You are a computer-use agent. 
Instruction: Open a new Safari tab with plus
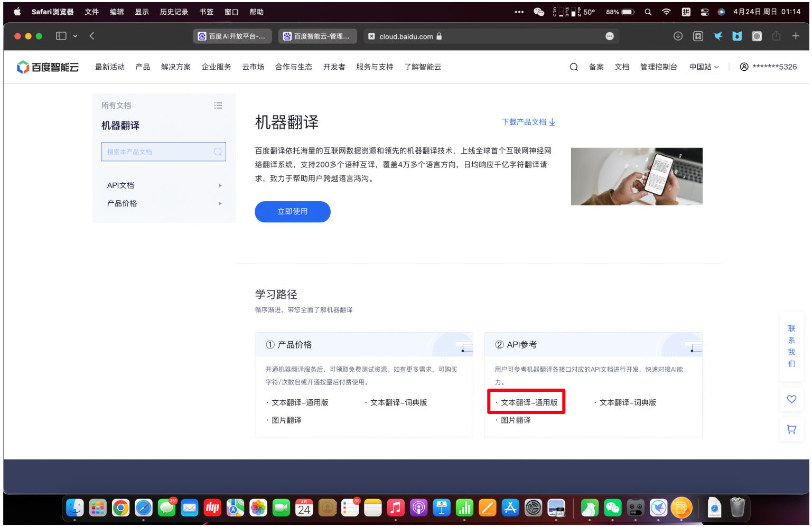(796, 36)
